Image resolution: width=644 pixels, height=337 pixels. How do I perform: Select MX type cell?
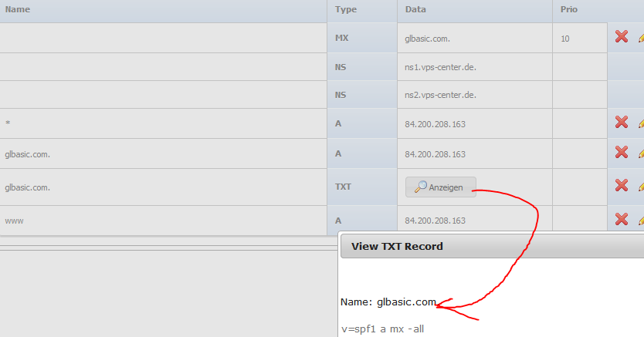point(362,38)
